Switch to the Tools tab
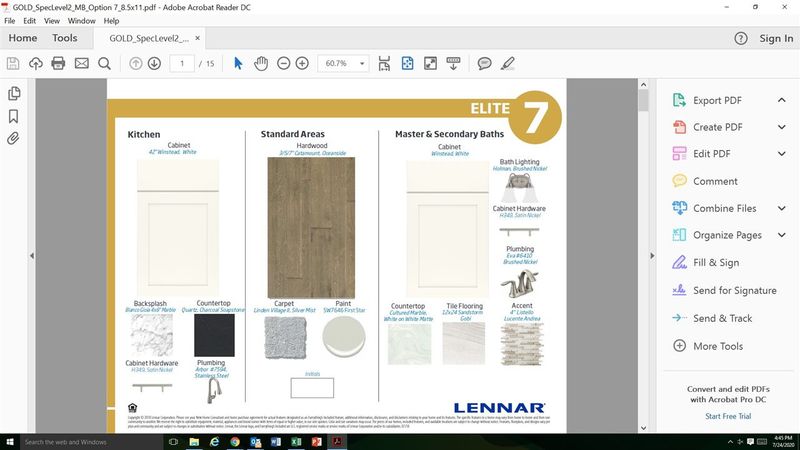 (x=65, y=38)
